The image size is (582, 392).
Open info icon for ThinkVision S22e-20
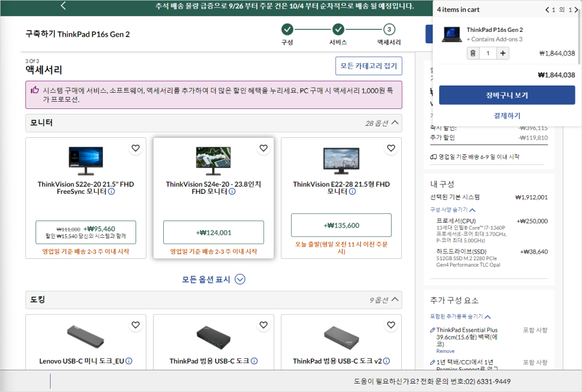(x=111, y=191)
